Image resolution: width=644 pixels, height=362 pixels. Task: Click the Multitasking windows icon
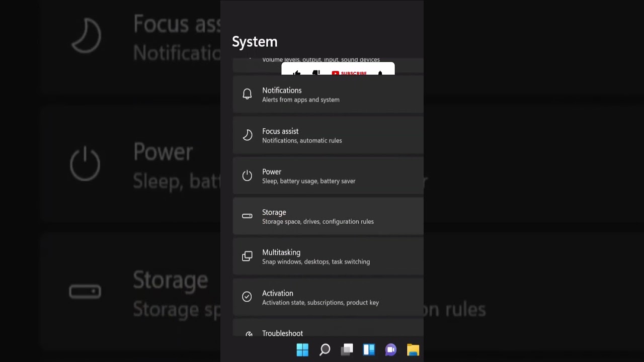[x=247, y=256]
